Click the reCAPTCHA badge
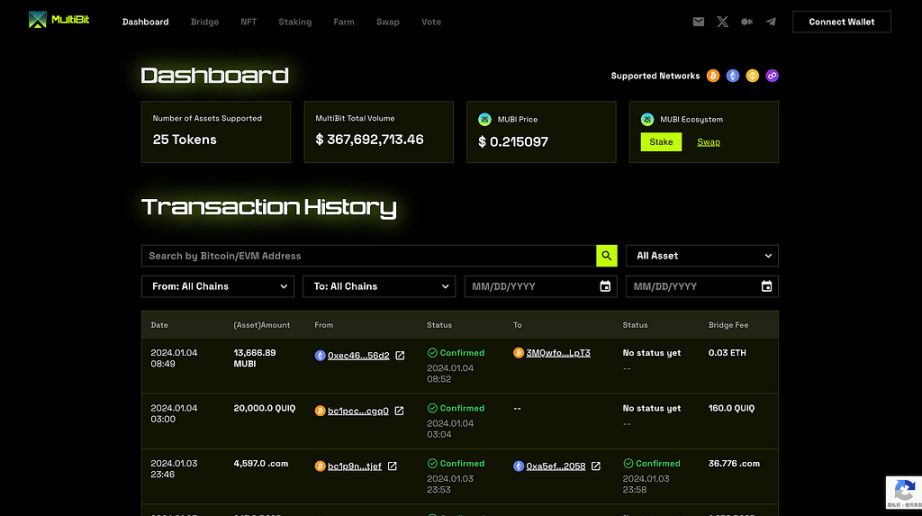This screenshot has width=922, height=516. [x=904, y=492]
